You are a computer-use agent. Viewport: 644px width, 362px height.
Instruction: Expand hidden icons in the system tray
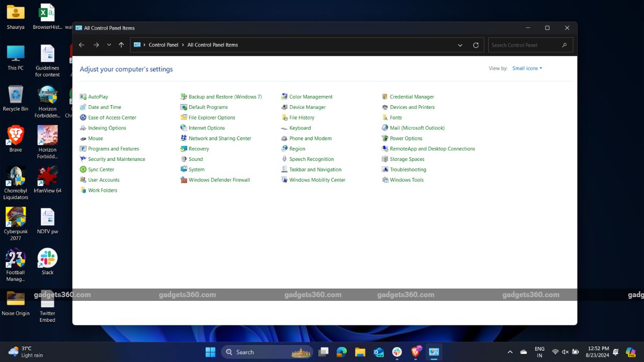(x=509, y=352)
